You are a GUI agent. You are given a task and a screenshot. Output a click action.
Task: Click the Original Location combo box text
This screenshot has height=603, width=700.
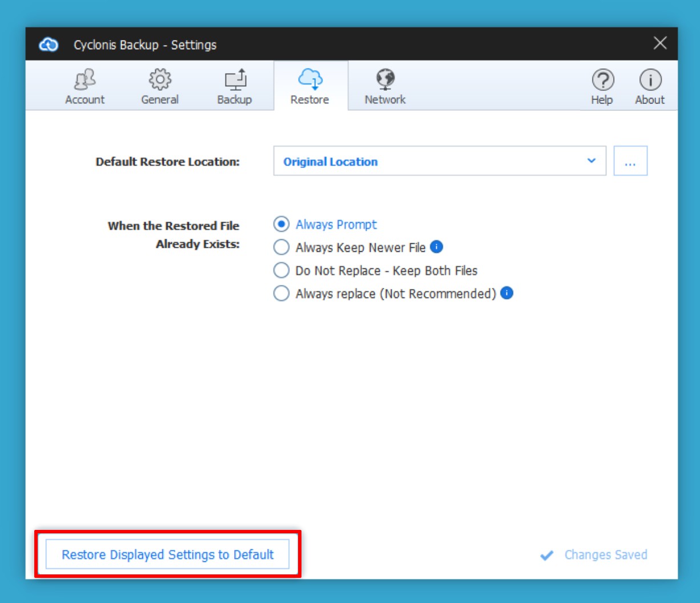tap(331, 162)
